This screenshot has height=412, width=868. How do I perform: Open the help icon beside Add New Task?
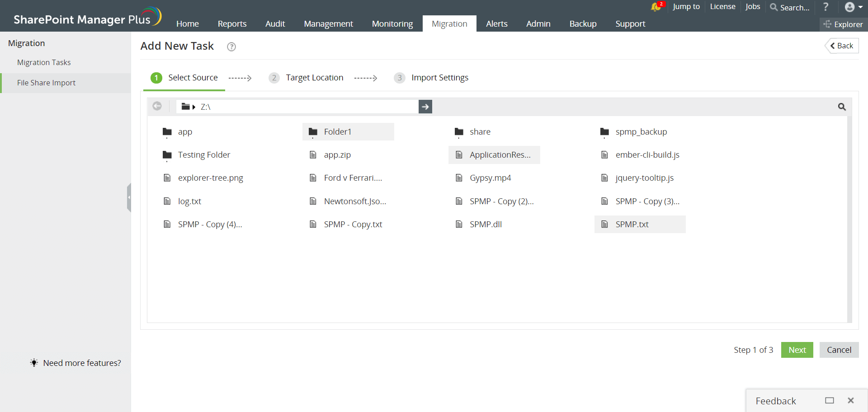(231, 47)
